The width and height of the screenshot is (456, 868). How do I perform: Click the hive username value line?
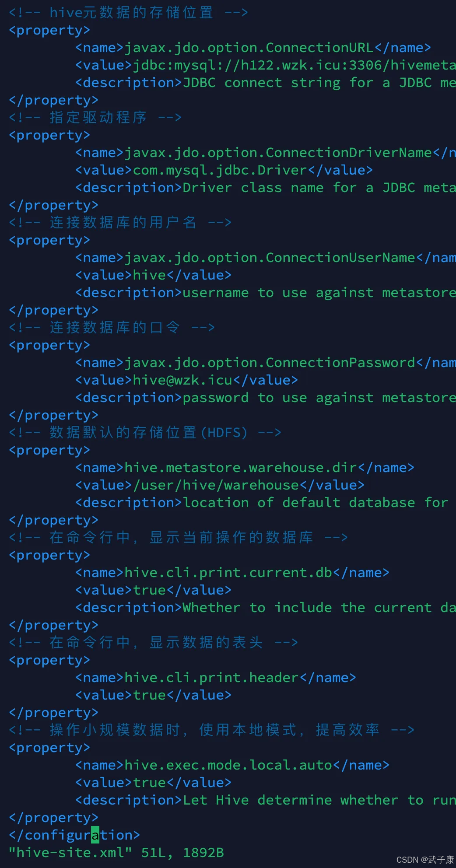153,275
